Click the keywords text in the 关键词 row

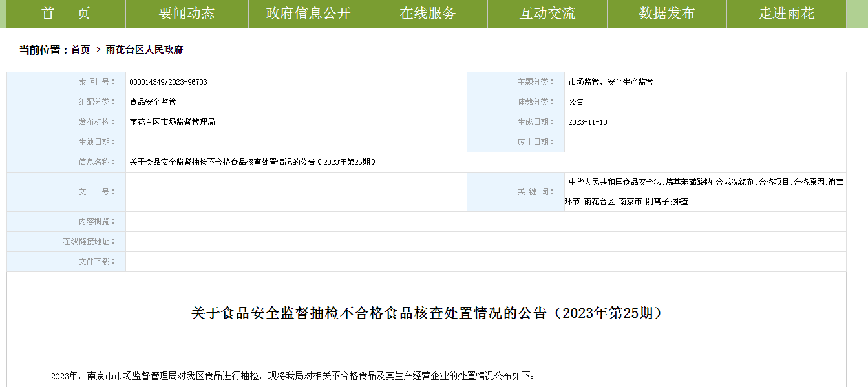(704, 192)
